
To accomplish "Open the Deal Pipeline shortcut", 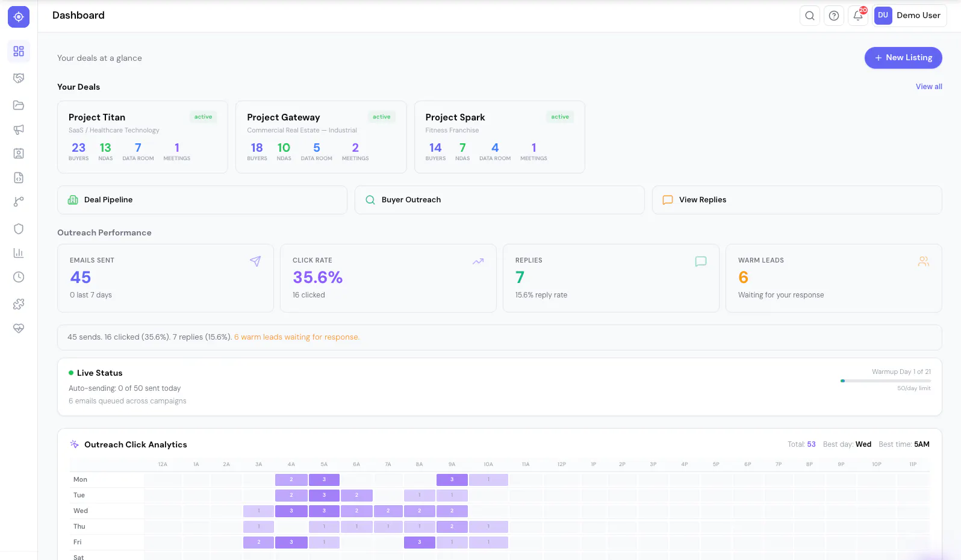I will click(x=202, y=200).
